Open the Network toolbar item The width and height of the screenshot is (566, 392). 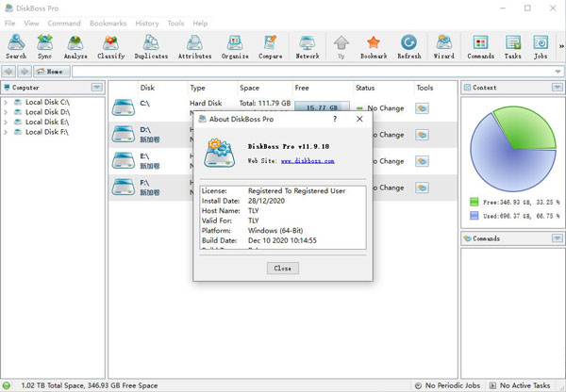point(308,46)
